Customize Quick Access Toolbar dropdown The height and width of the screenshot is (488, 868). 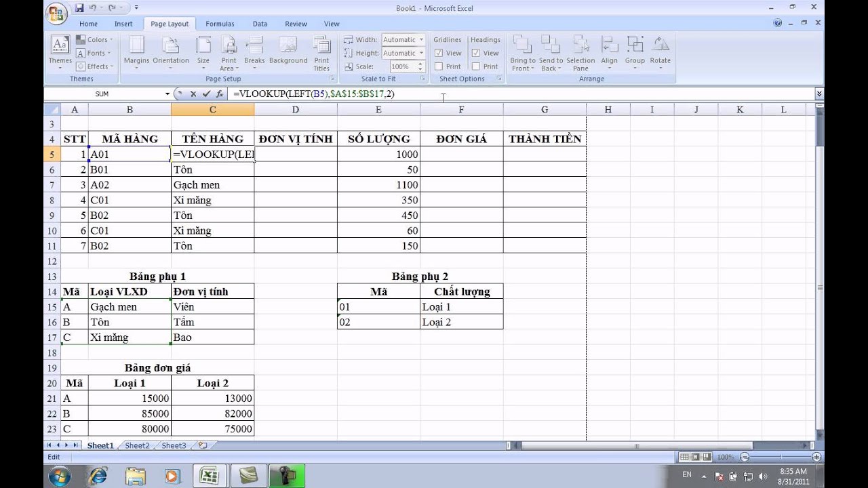[x=136, y=8]
